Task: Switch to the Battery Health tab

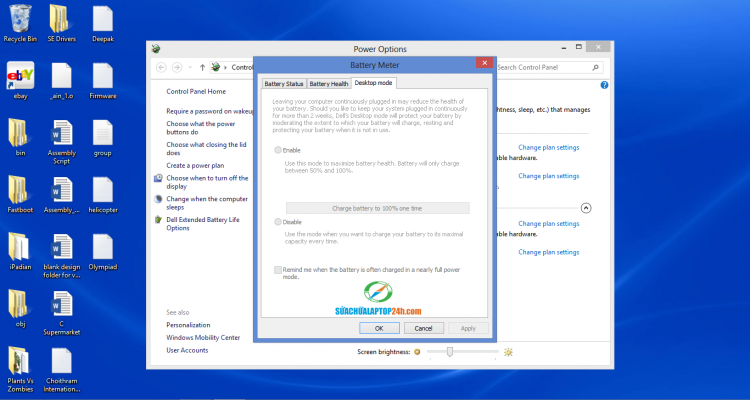Action: coord(329,84)
